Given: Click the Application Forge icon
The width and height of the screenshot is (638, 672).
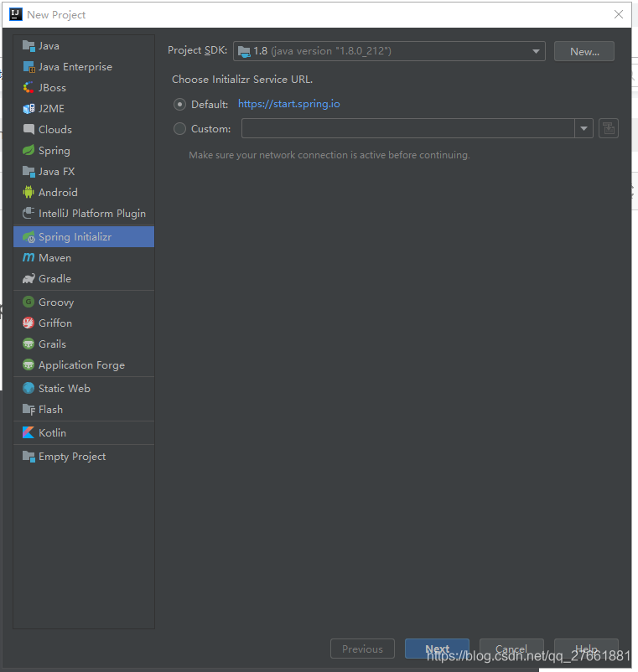Looking at the screenshot, I should 29,365.
